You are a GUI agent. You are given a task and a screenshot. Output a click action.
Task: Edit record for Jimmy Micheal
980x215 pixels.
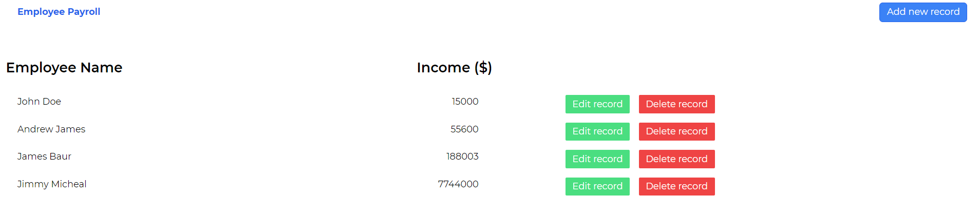(x=597, y=186)
